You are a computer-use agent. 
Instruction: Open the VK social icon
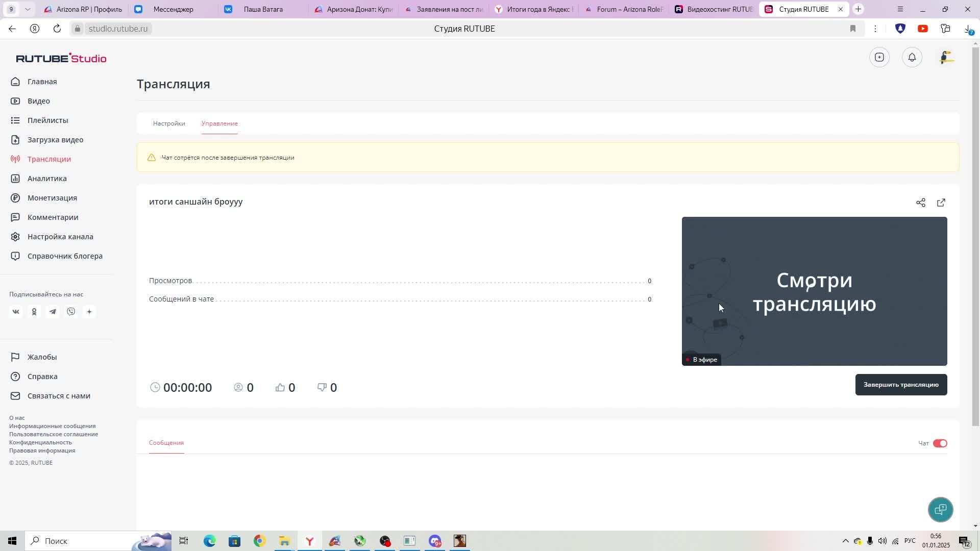coord(16,312)
